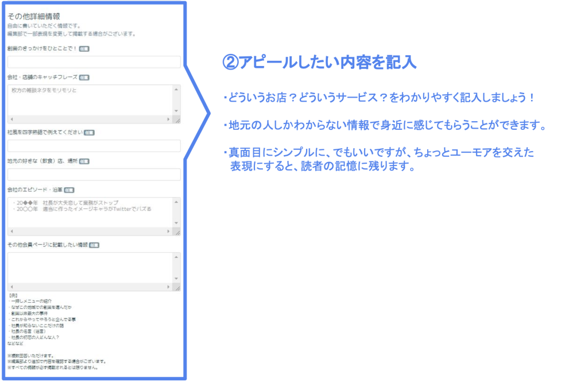The height and width of the screenshot is (382, 588).
Task: Click the badge next to 社風を四字熟語 label
Action: click(89, 133)
